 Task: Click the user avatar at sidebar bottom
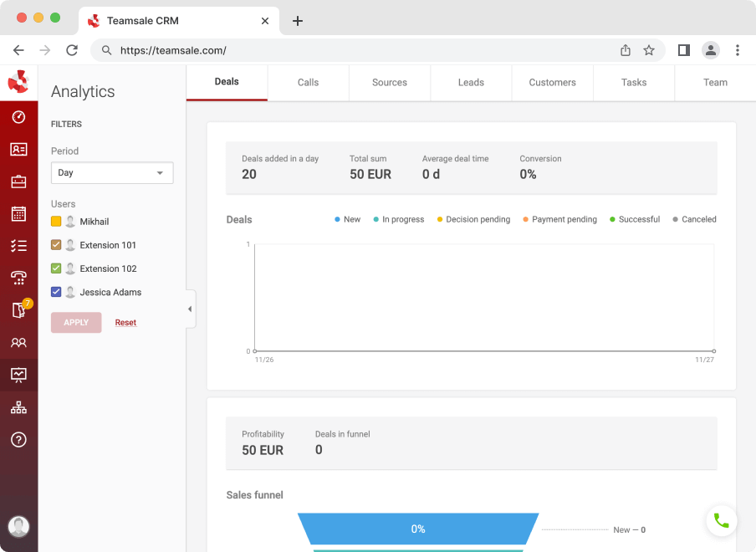(18, 526)
